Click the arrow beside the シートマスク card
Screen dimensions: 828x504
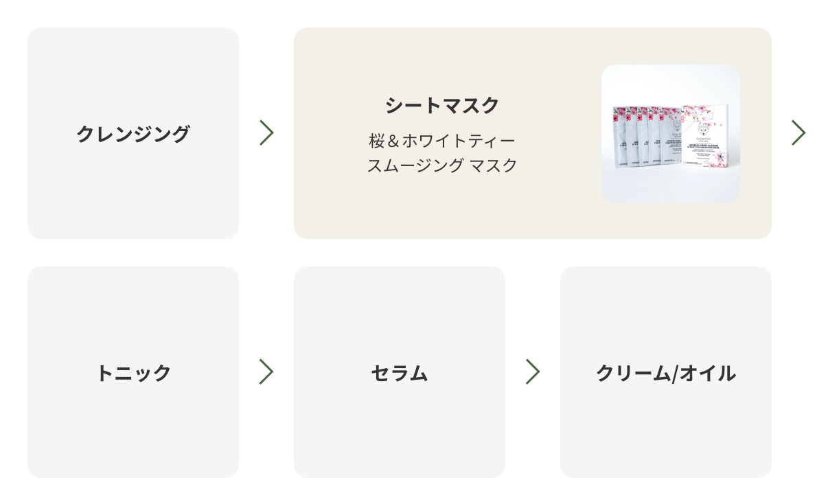[x=798, y=133]
